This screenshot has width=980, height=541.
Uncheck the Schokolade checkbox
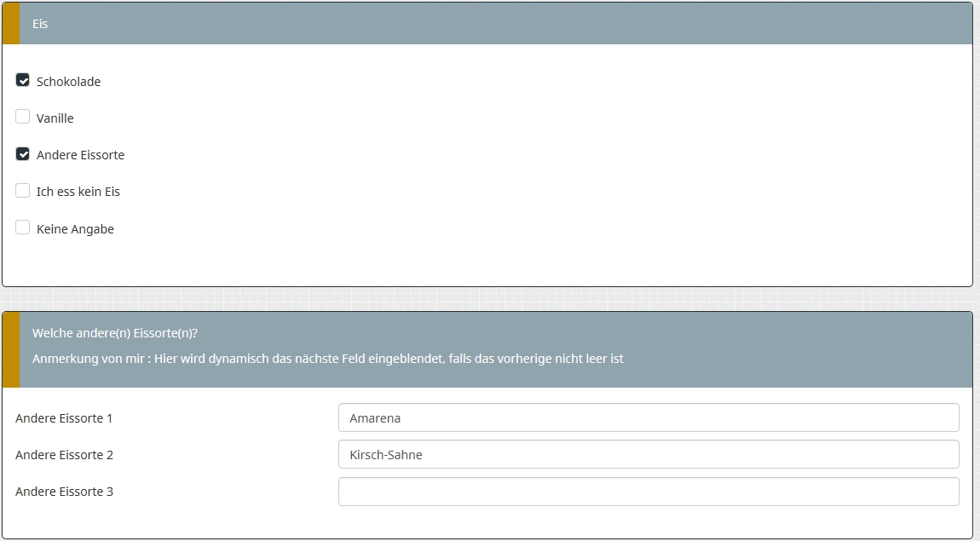pos(23,80)
